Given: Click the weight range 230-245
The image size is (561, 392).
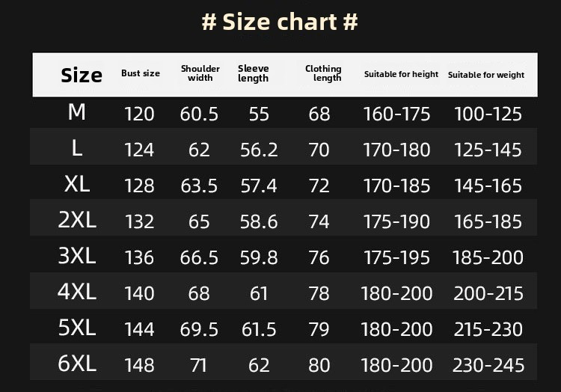Looking at the screenshot, I should pos(488,365).
